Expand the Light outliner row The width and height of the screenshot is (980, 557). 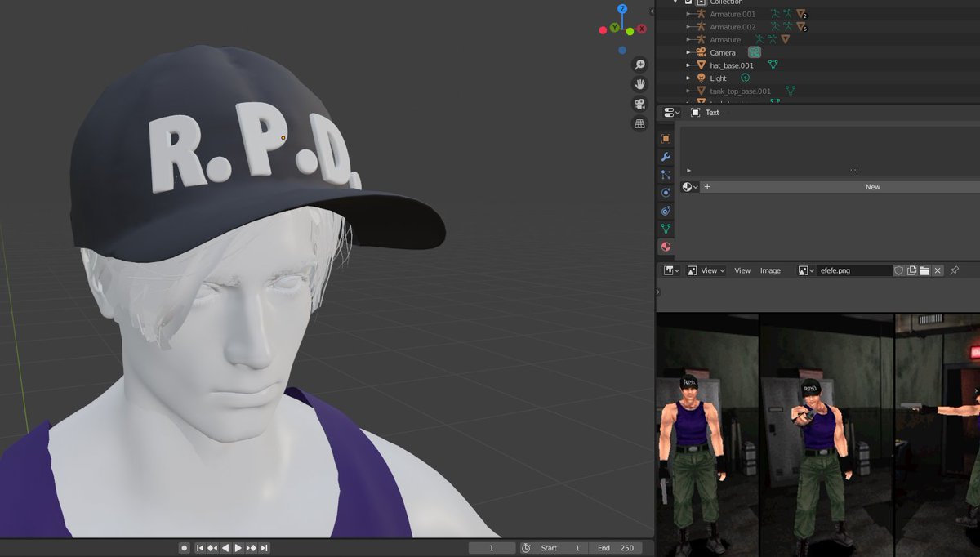click(x=689, y=78)
